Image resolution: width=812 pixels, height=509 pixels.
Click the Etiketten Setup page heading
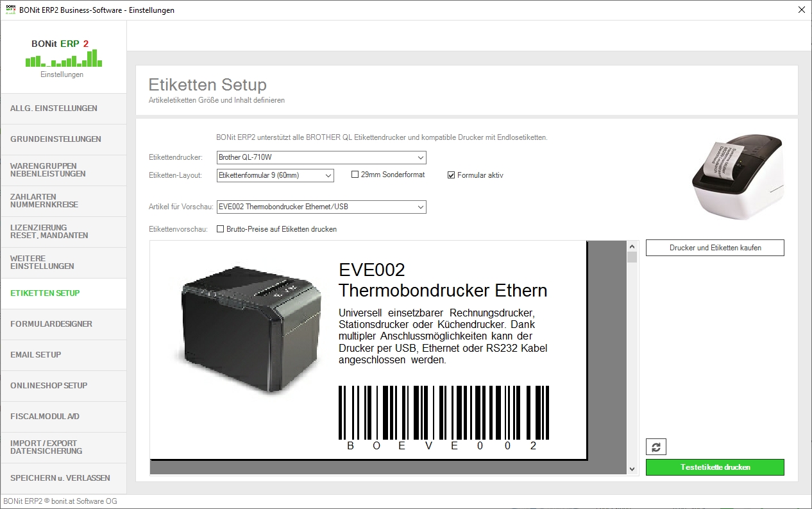(208, 85)
